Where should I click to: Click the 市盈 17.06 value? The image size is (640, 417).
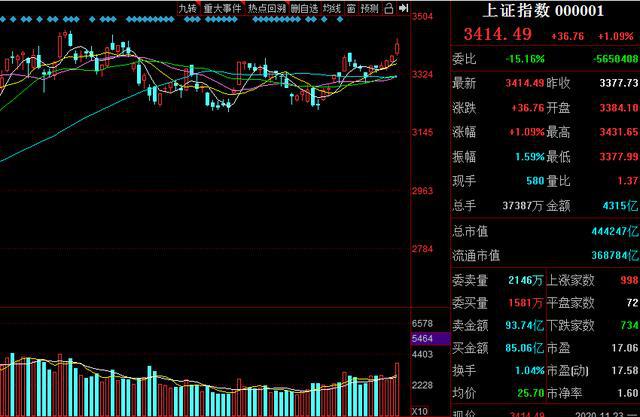point(624,348)
